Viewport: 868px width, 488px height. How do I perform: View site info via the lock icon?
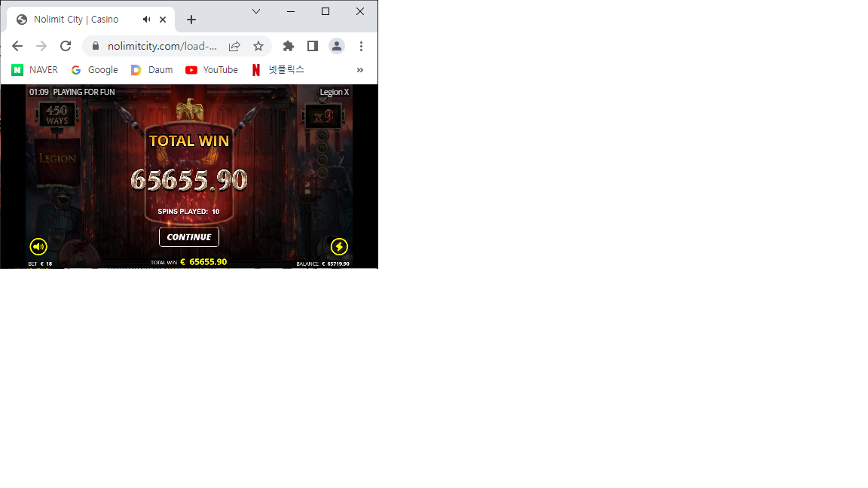[95, 46]
